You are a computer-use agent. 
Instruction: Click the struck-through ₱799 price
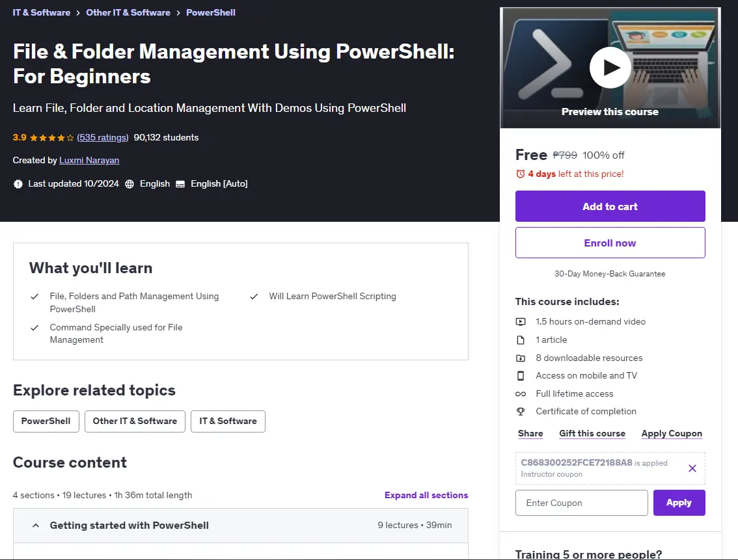click(x=565, y=155)
